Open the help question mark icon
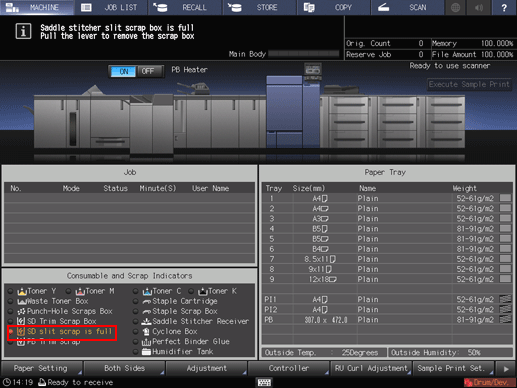This screenshot has height=388, width=517. [x=504, y=7]
